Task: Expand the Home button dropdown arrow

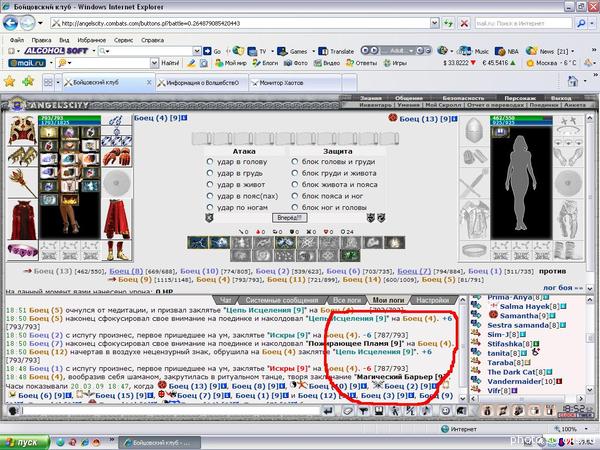Action: coord(585,81)
